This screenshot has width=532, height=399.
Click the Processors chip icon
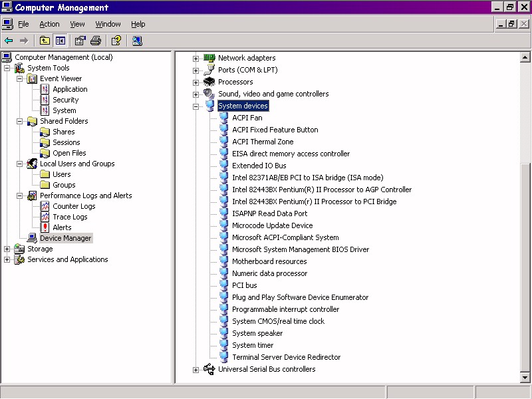[209, 82]
